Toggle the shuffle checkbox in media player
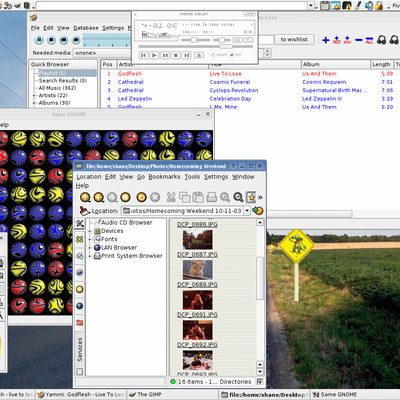The image size is (400, 400). click(213, 55)
